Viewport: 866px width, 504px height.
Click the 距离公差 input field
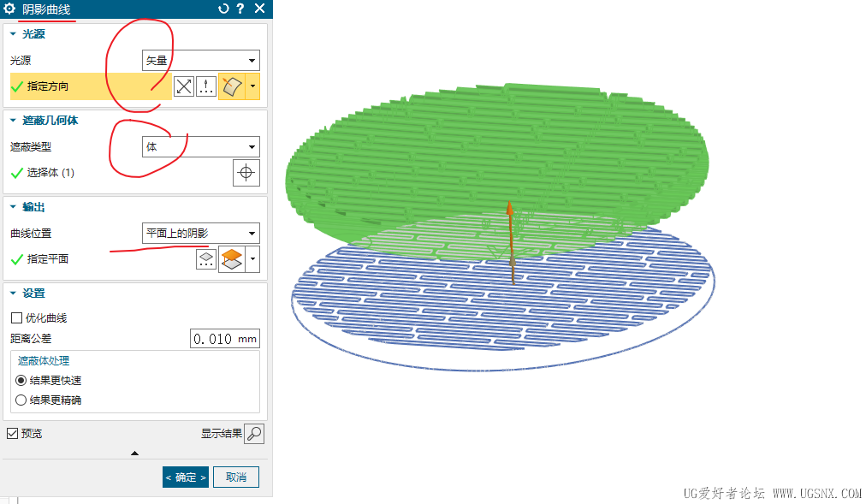click(225, 339)
